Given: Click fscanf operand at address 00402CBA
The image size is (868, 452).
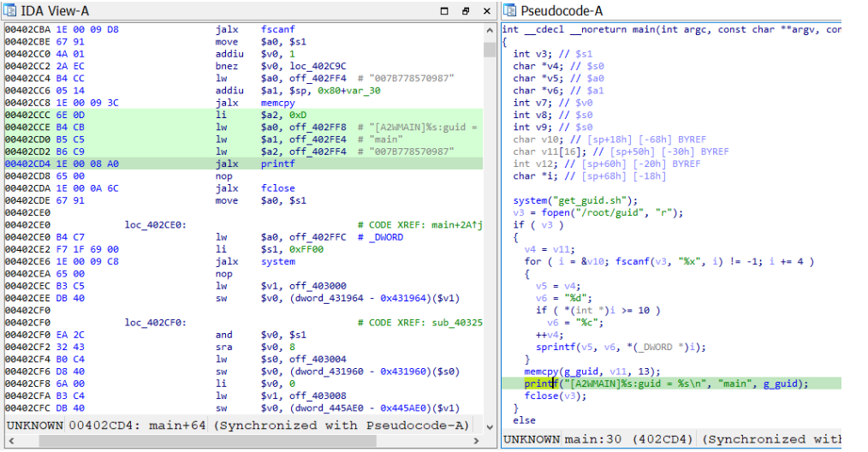Looking at the screenshot, I should tap(278, 29).
